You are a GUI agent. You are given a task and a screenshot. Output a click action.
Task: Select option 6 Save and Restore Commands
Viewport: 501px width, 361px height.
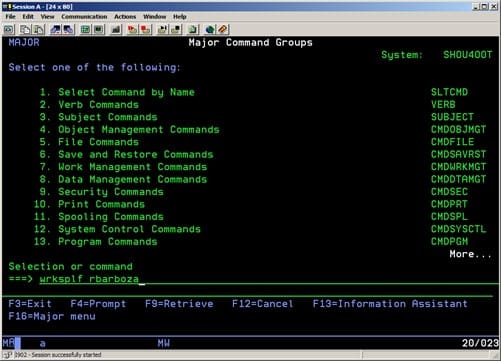126,154
